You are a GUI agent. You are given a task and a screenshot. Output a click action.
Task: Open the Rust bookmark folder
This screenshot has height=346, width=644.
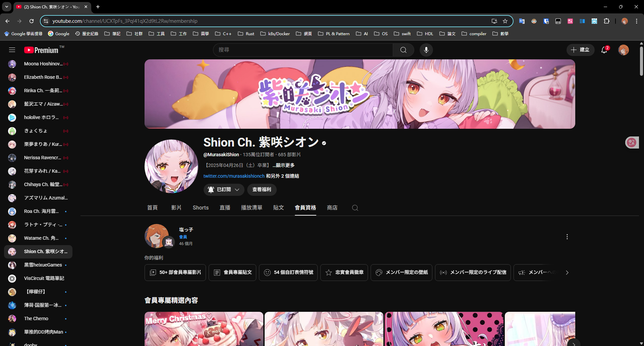246,34
